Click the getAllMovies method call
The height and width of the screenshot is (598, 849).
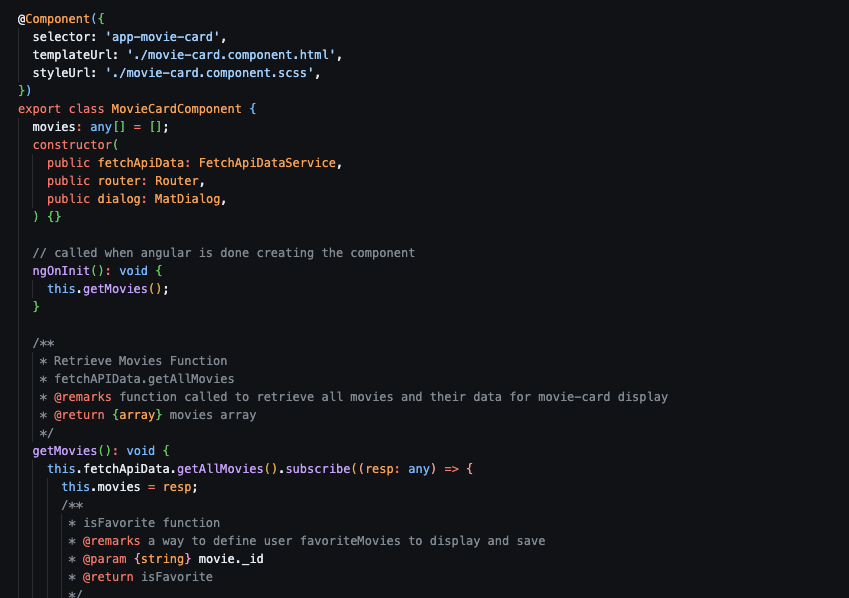220,469
